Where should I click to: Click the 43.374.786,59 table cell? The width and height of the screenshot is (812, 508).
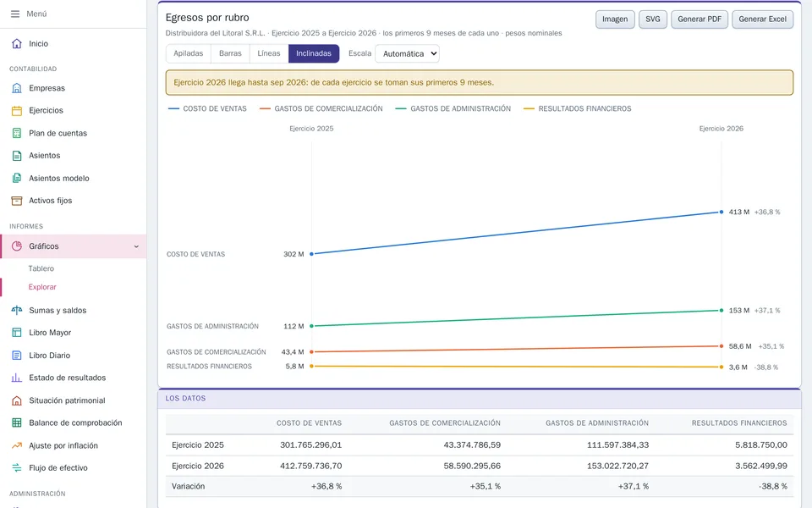[x=472, y=445]
